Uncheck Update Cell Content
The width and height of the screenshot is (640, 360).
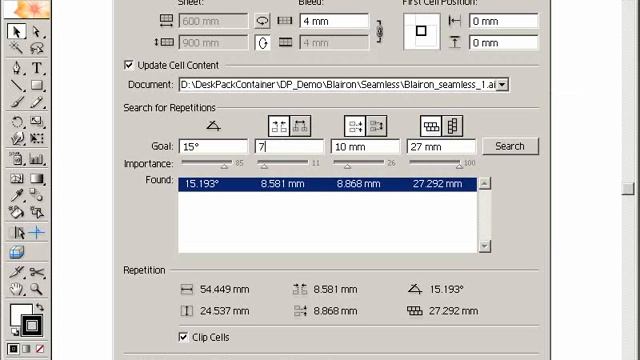click(x=129, y=65)
